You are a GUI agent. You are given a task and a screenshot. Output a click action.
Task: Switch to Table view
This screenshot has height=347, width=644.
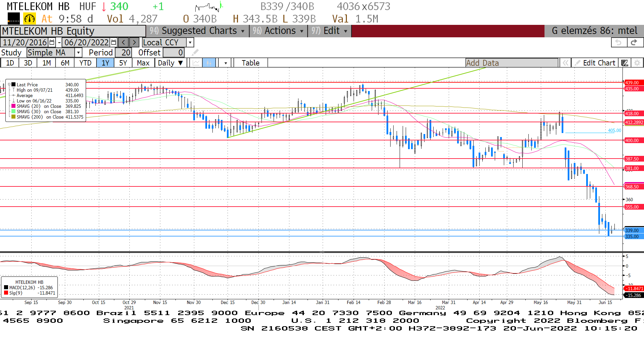coord(251,63)
